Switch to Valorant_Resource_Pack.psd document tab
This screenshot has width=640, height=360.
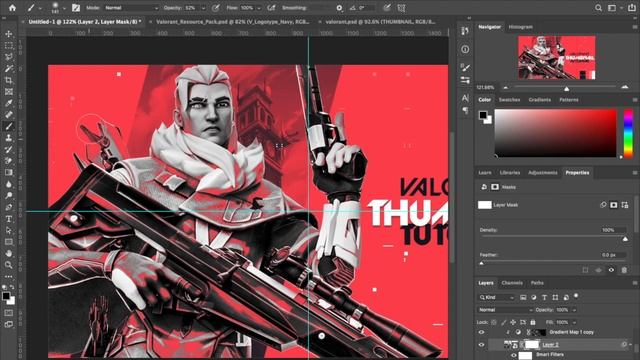coord(233,22)
